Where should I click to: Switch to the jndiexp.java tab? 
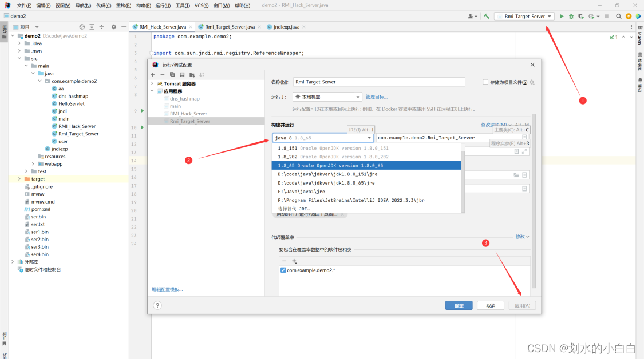point(286,27)
